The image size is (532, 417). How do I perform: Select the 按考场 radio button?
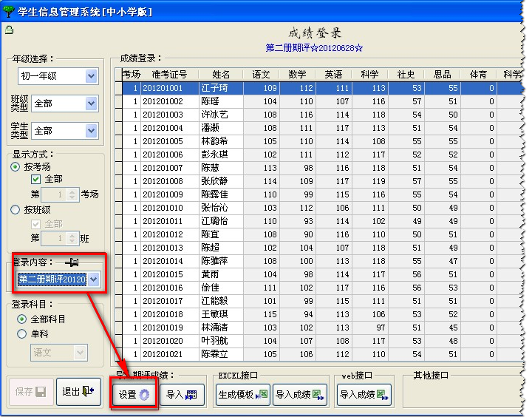pyautogui.click(x=16, y=167)
